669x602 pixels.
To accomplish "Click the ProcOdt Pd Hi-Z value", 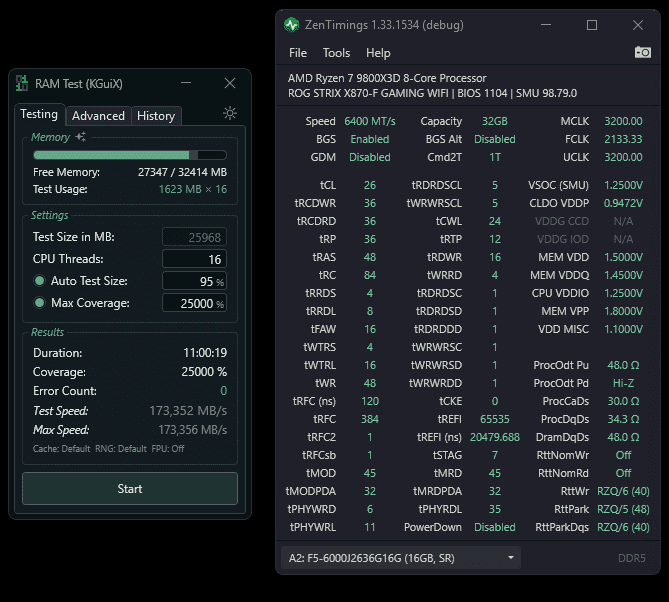I will pos(623,383).
